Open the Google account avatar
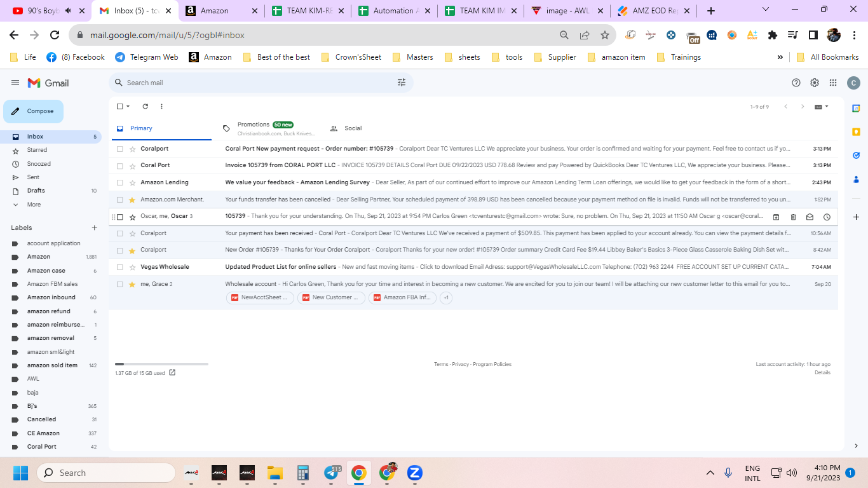Viewport: 868px width, 488px height. (853, 83)
